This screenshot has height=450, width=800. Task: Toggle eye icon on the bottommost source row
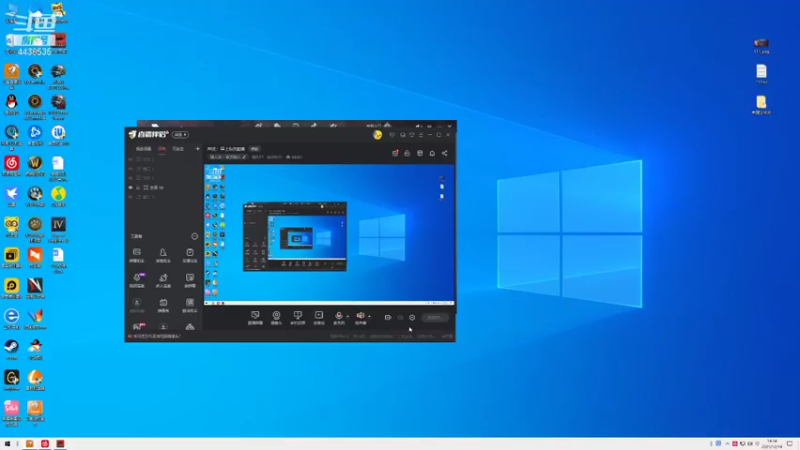click(131, 197)
